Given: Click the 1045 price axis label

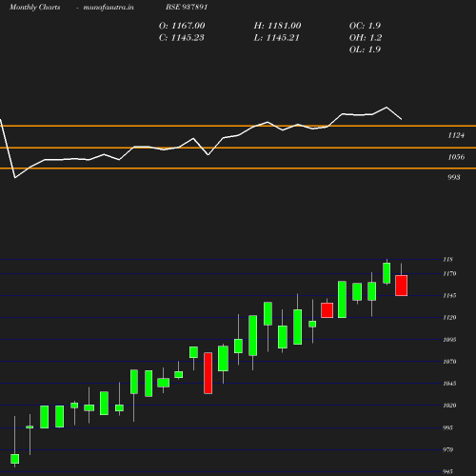Looking at the screenshot, I should [x=449, y=384].
